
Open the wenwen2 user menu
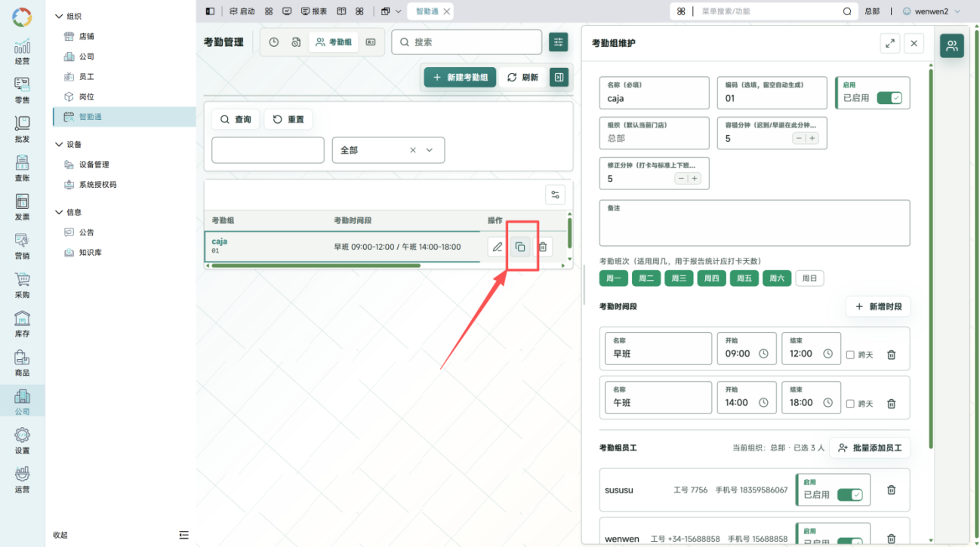(x=931, y=11)
